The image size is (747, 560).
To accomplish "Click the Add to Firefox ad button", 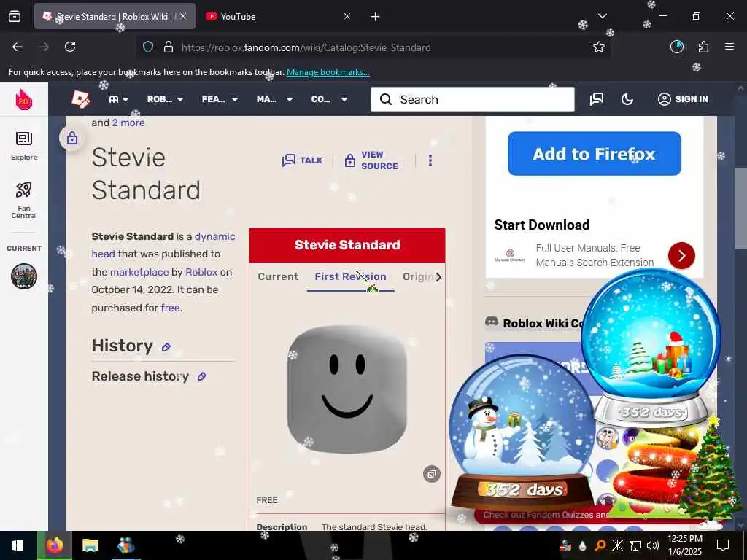I will 594,153.
